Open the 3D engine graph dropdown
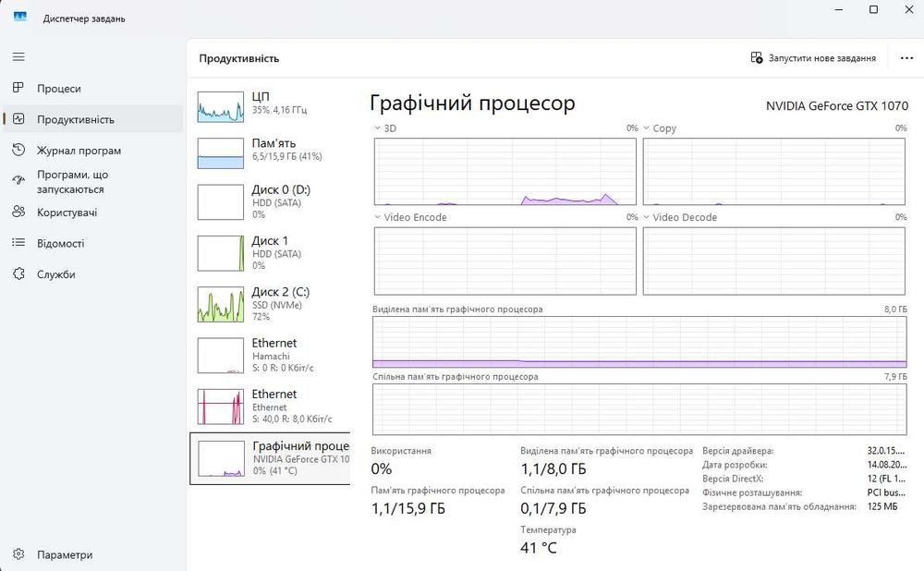 coord(377,128)
